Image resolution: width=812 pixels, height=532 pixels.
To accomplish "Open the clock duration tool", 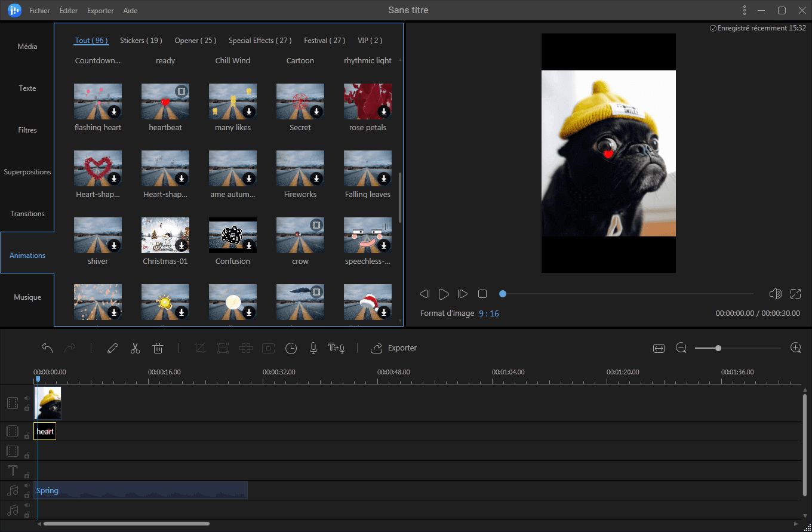I will point(291,348).
